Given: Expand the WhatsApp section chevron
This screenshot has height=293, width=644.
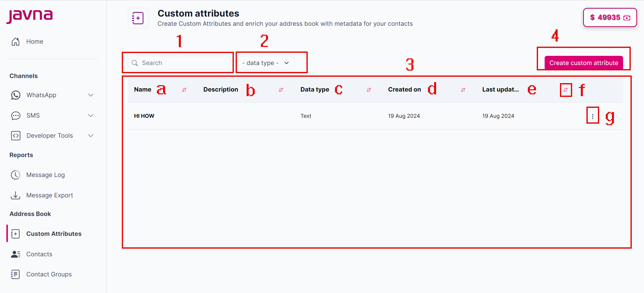Looking at the screenshot, I should (x=91, y=95).
